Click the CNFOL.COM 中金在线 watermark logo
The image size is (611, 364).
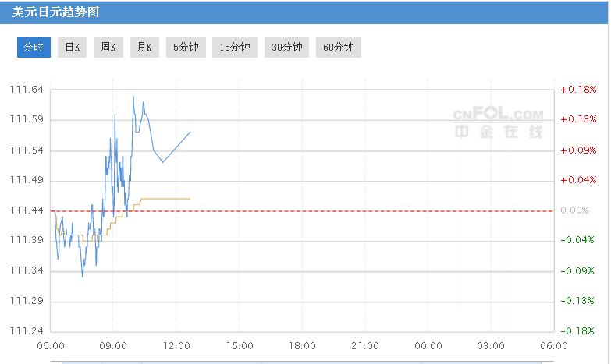coord(499,122)
